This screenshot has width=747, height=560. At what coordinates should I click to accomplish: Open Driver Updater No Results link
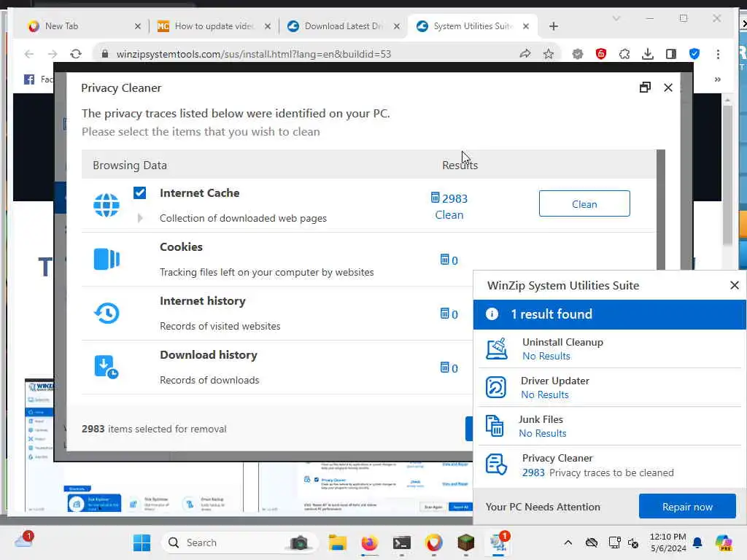pos(544,394)
